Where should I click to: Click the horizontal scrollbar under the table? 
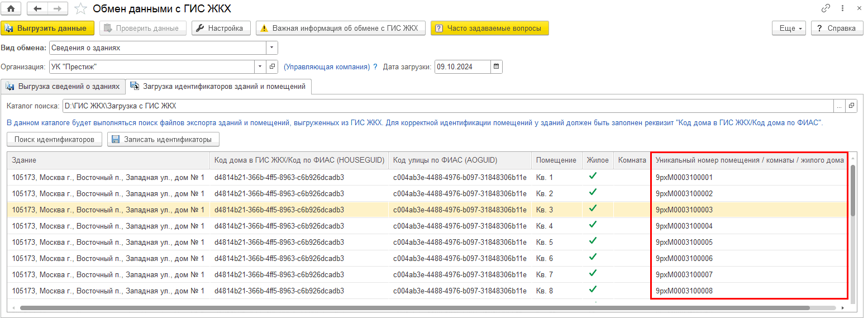413,308
